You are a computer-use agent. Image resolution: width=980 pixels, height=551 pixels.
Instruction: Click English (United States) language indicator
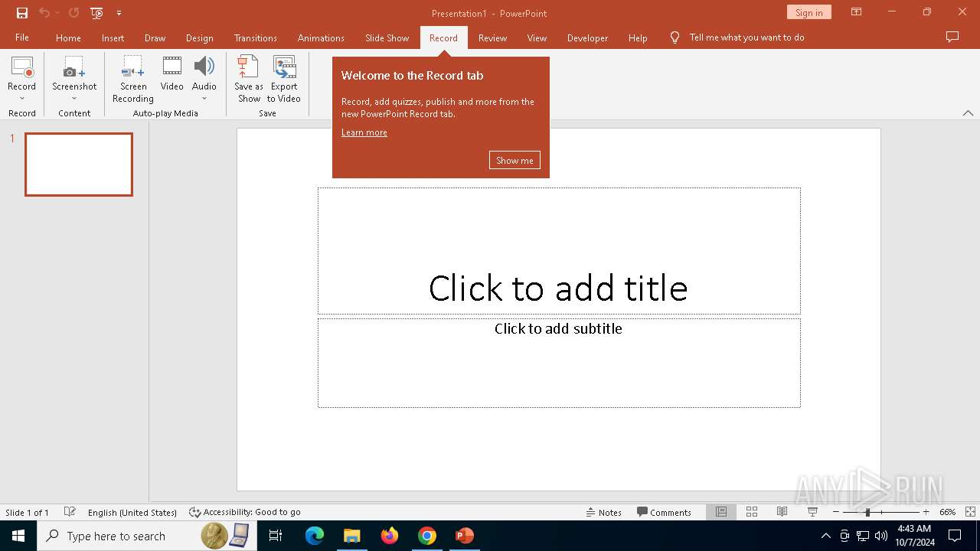(132, 513)
